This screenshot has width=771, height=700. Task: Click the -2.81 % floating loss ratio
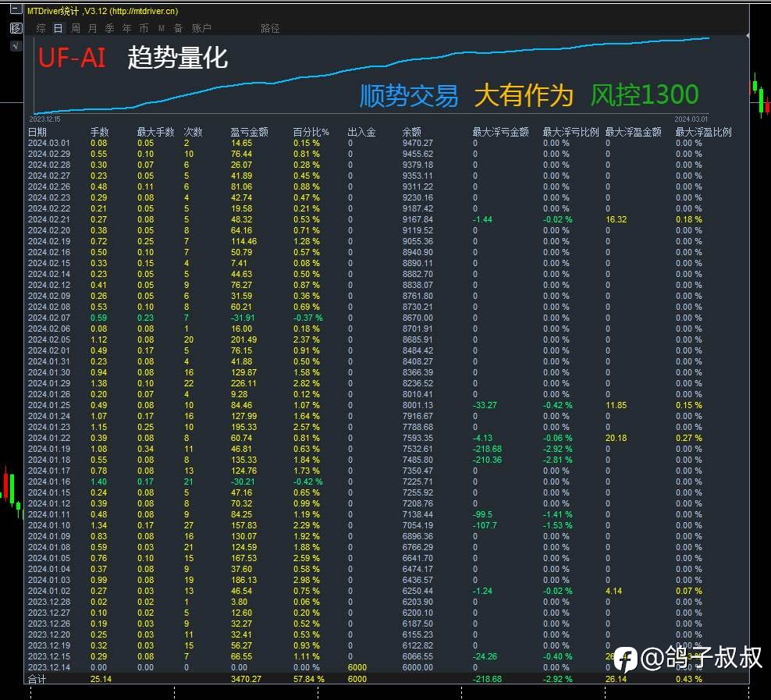tap(558, 460)
